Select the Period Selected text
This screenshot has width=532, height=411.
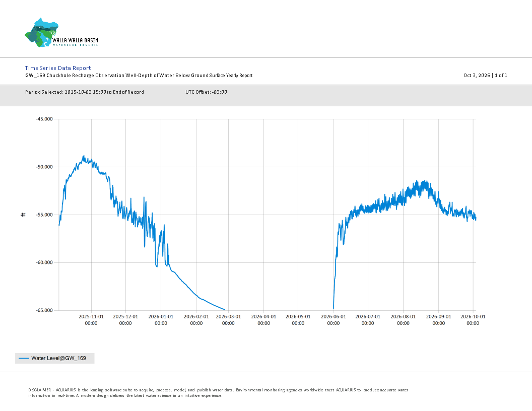click(x=85, y=92)
